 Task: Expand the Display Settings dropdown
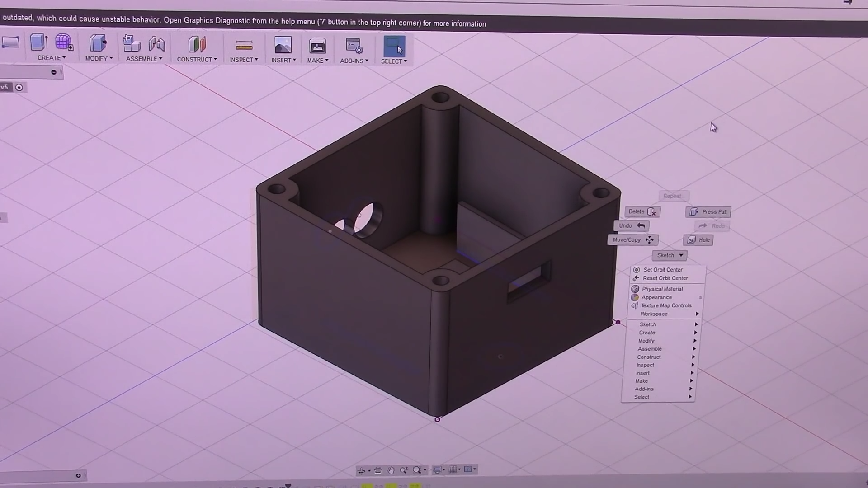click(439, 469)
